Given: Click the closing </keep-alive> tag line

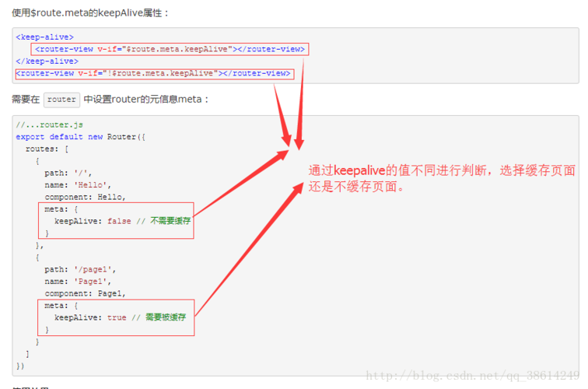Looking at the screenshot, I should tap(47, 61).
